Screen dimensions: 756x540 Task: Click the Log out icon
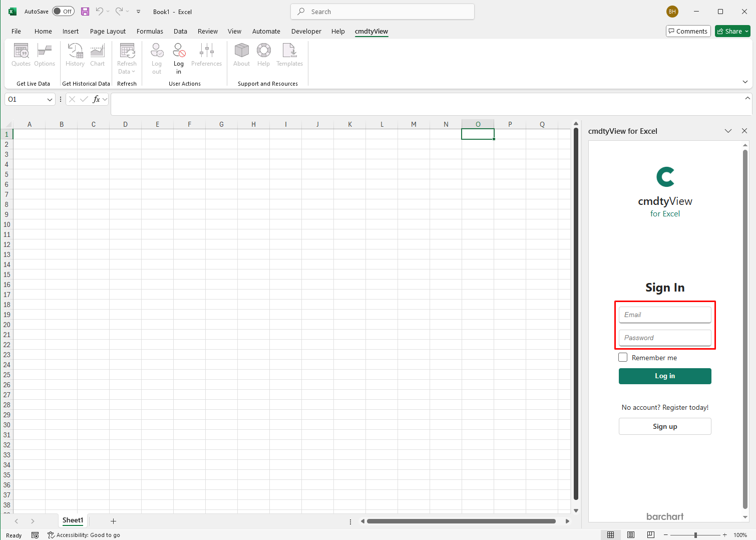(x=157, y=59)
